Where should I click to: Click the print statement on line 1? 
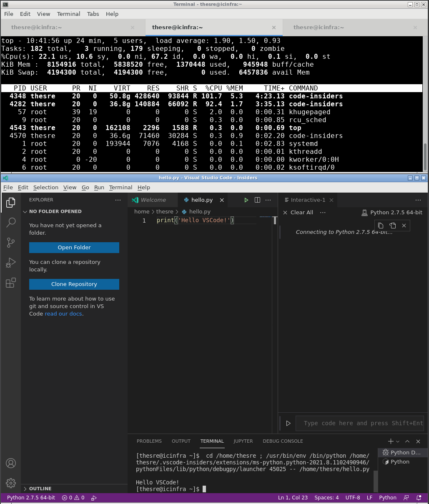(x=196, y=220)
